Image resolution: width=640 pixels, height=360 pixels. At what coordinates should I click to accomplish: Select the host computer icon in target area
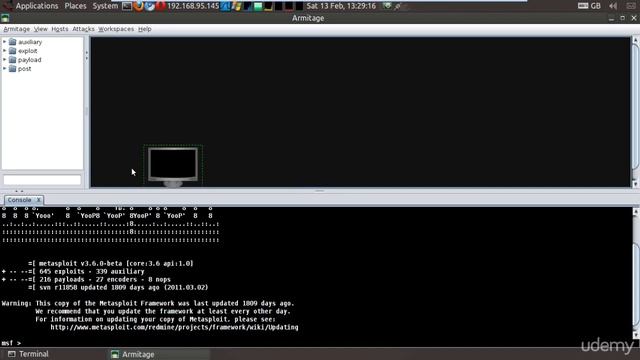point(173,167)
